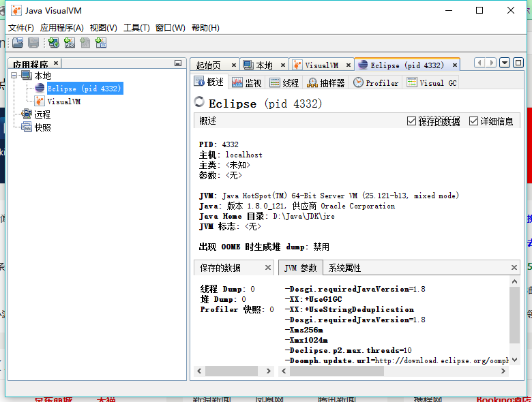Click the Local (本地) computer icon

pyautogui.click(x=27, y=75)
